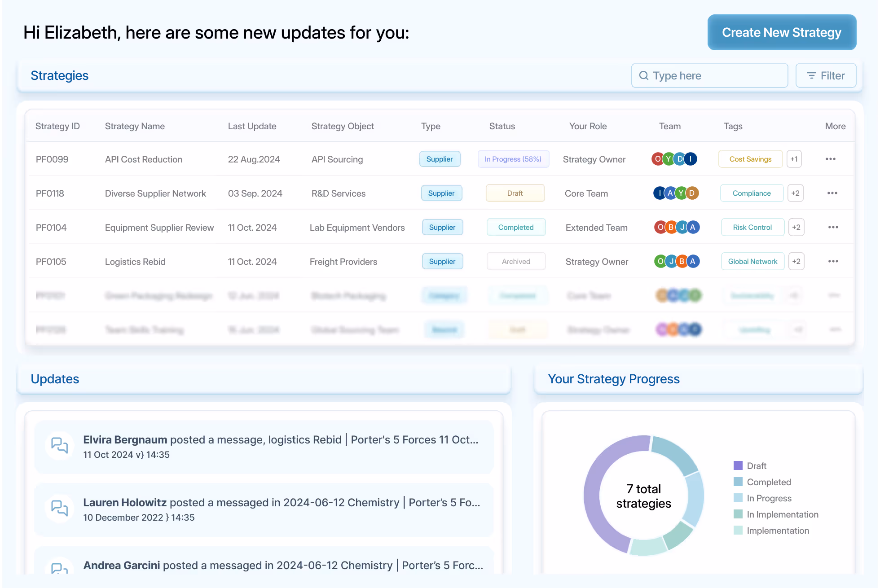Viewport: 880px width, 588px height.
Task: Sort by Last Update column header
Action: point(252,126)
